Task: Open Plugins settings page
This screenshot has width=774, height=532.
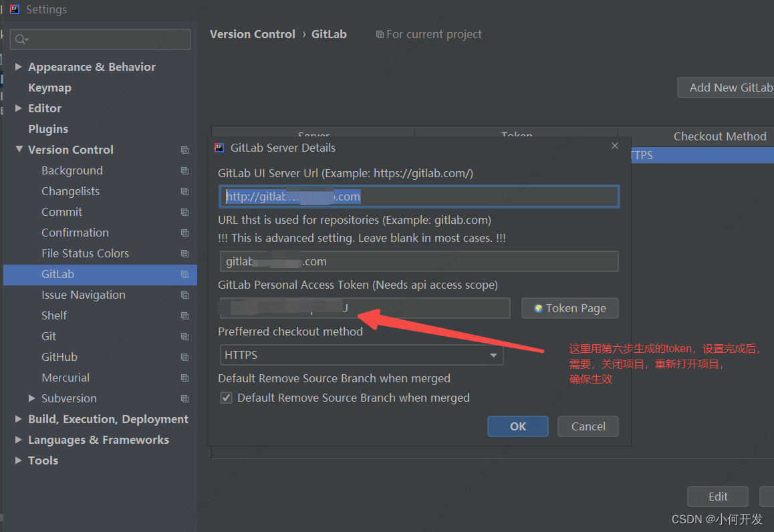Action: click(x=48, y=129)
